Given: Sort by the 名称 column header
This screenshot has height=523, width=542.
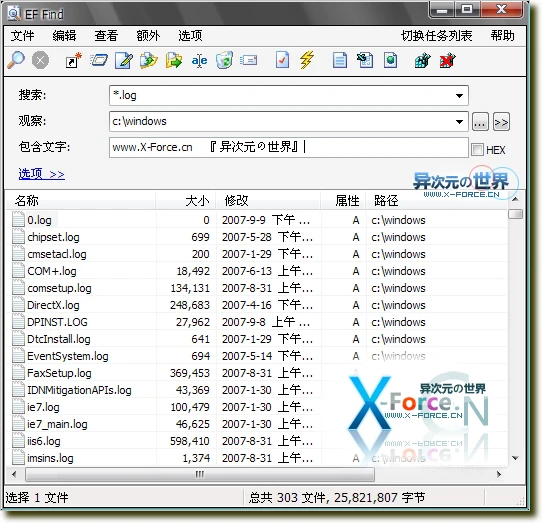Looking at the screenshot, I should (81, 200).
